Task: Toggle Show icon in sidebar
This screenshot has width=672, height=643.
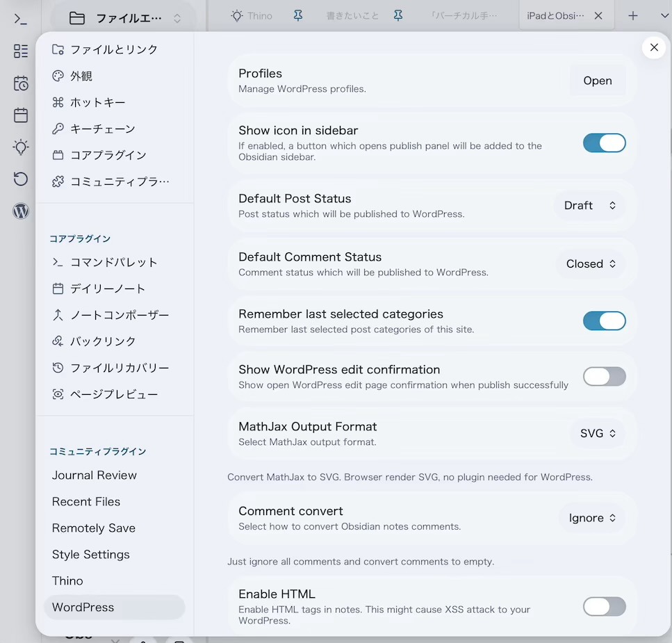Action: point(605,143)
